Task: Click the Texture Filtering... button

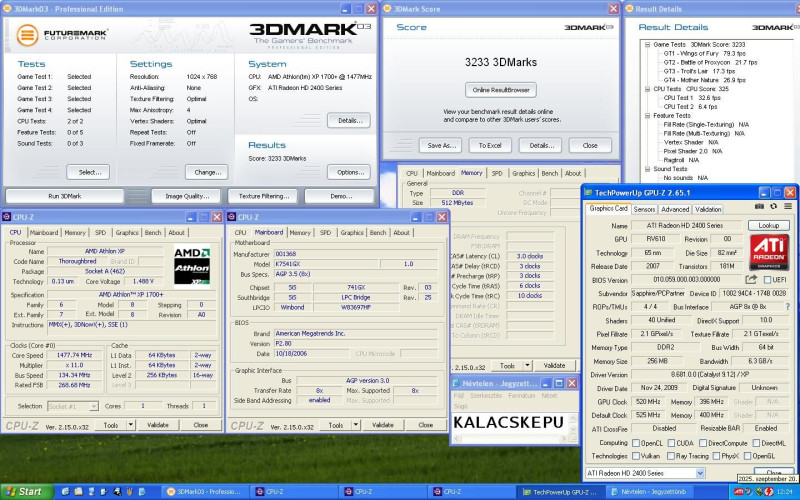Action: pyautogui.click(x=264, y=196)
